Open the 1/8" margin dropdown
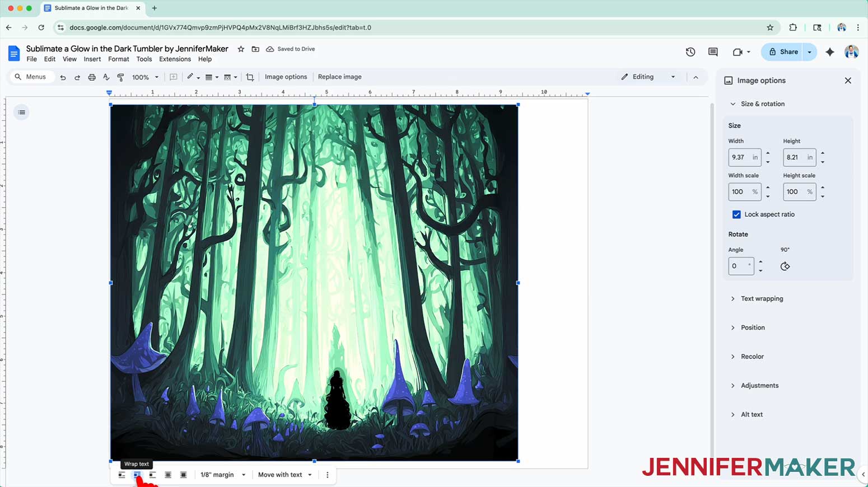Image resolution: width=868 pixels, height=487 pixels. [223, 475]
